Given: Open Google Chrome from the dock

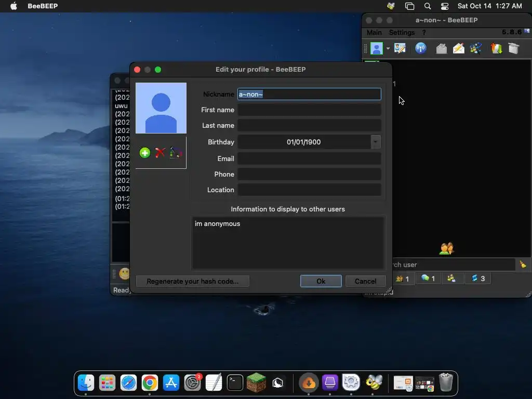Looking at the screenshot, I should [150, 383].
